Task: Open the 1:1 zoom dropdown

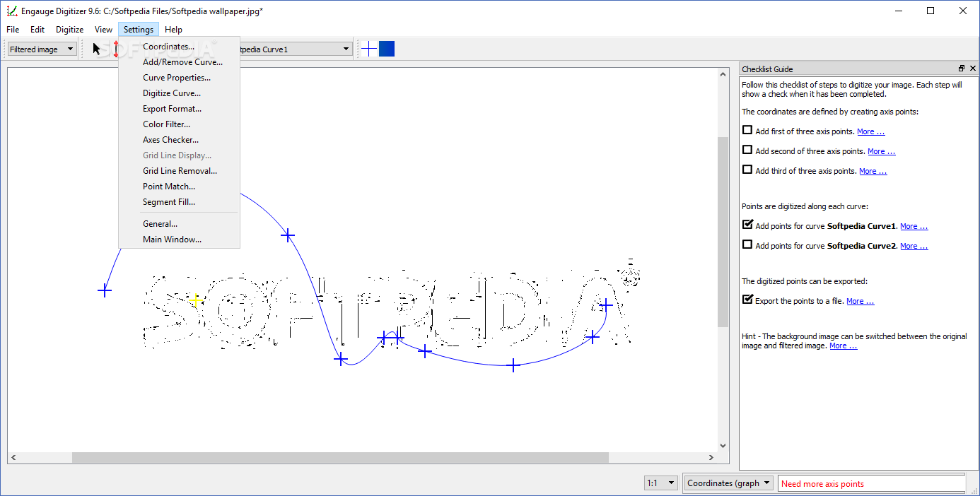Action: tap(661, 483)
